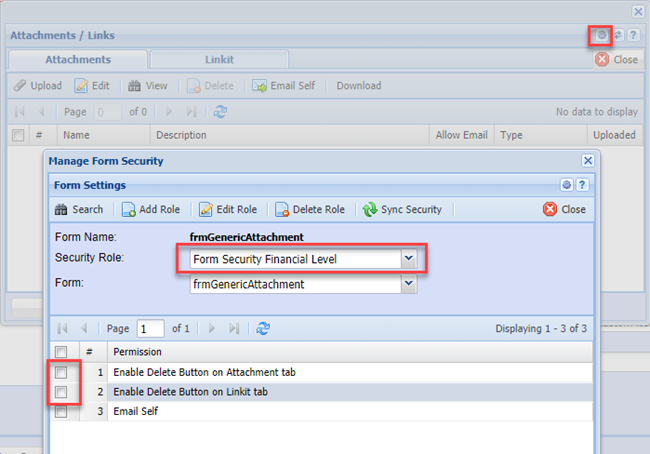The image size is (650, 454).
Task: Click the Edit Role toolbar button
Action: point(228,210)
